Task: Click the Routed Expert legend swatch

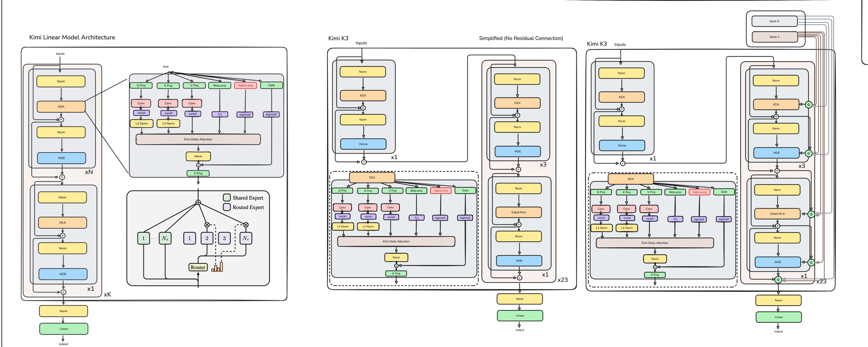Action: tap(227, 207)
